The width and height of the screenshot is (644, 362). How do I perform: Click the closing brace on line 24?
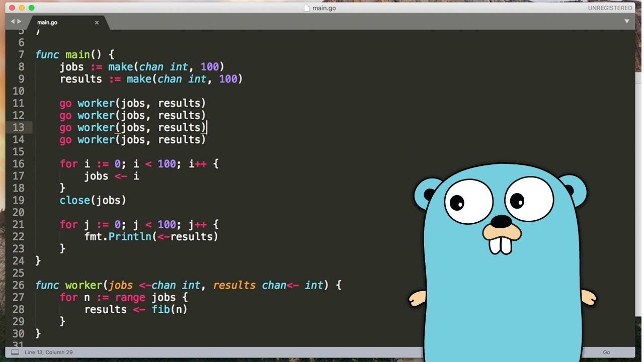click(x=38, y=260)
